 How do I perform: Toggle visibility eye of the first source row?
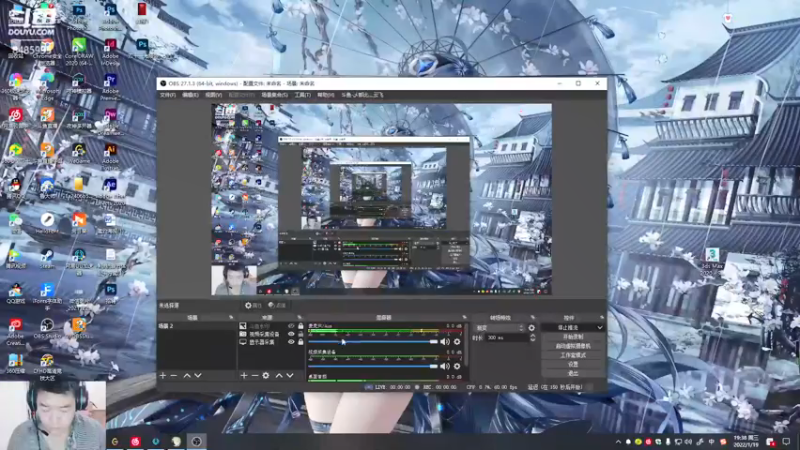point(291,326)
